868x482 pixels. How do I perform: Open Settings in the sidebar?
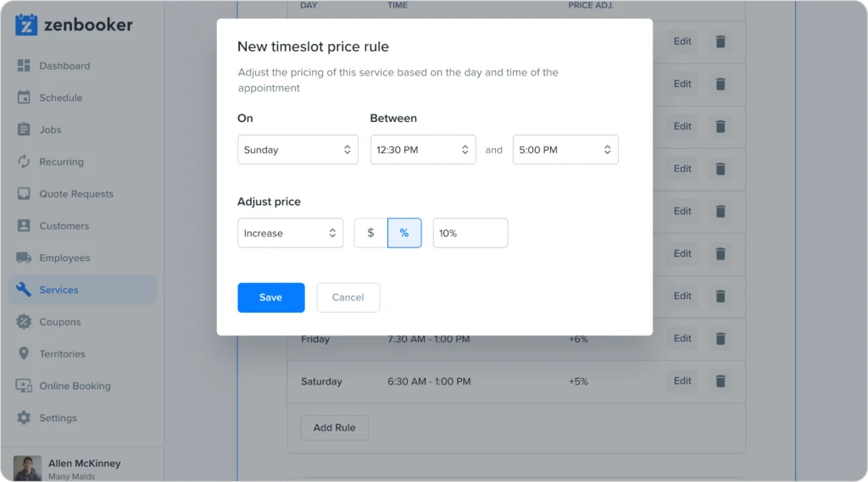coord(82,418)
